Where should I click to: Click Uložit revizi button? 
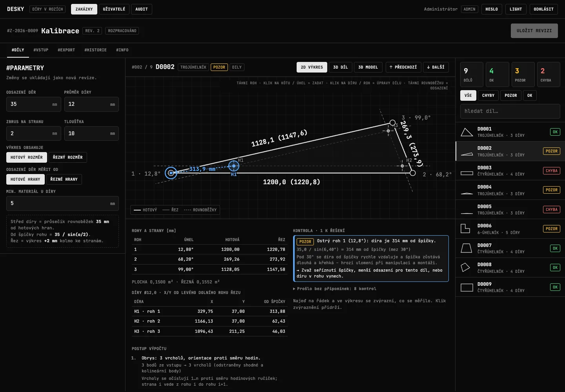[x=534, y=31]
